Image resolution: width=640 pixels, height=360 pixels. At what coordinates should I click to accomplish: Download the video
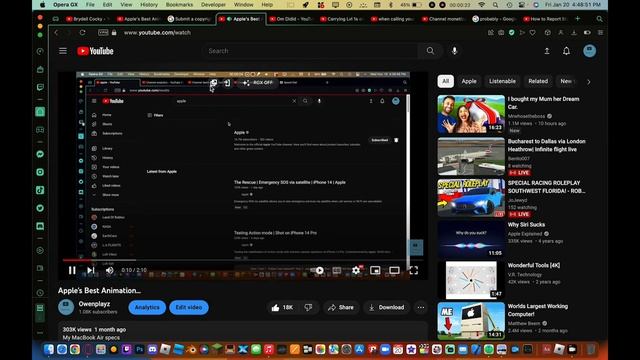click(x=386, y=307)
